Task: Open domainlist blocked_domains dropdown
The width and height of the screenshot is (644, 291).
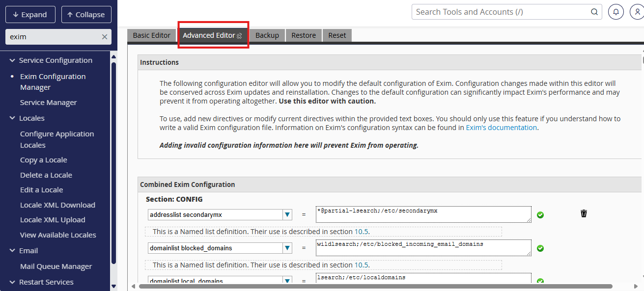Action: (287, 248)
